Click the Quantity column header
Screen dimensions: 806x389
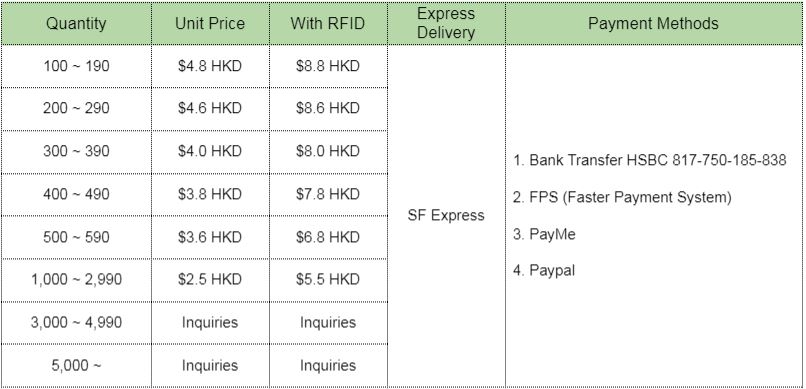[x=76, y=24]
